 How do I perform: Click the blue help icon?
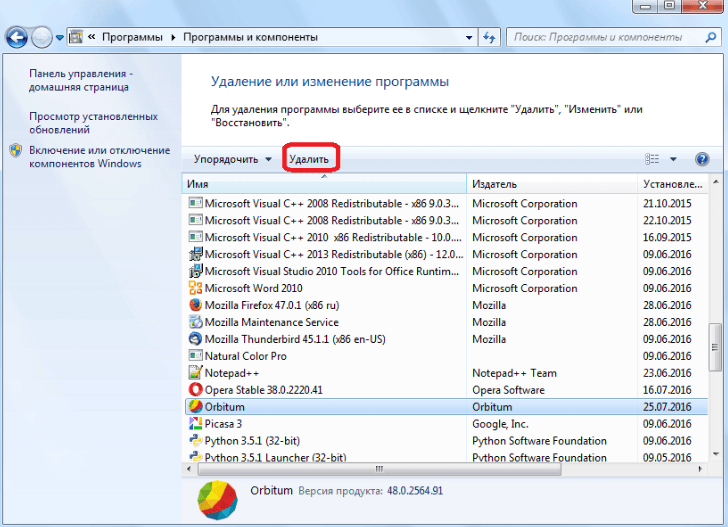(702, 159)
